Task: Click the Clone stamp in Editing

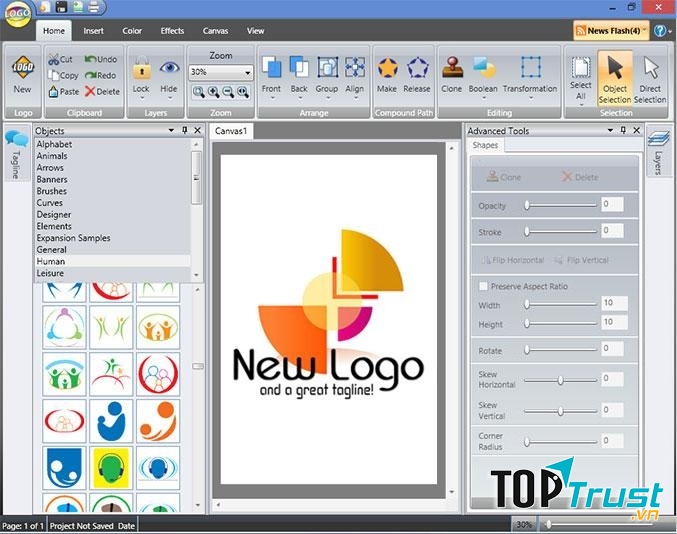Action: coord(452,76)
